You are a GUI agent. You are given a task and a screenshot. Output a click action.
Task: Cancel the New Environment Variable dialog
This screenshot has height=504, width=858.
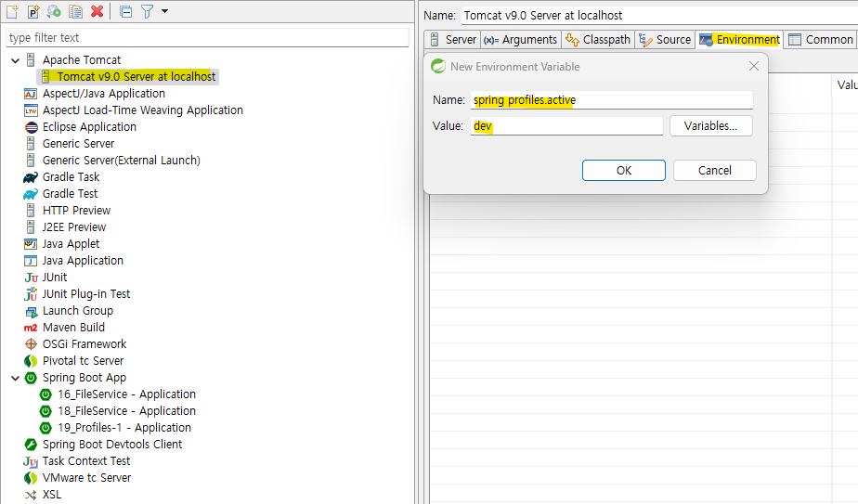point(715,170)
